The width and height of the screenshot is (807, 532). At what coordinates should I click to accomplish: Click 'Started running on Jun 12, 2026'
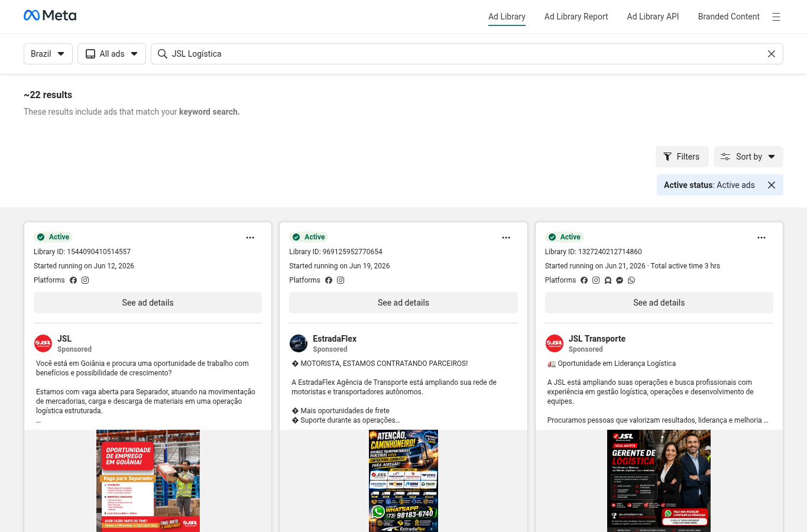[84, 266]
